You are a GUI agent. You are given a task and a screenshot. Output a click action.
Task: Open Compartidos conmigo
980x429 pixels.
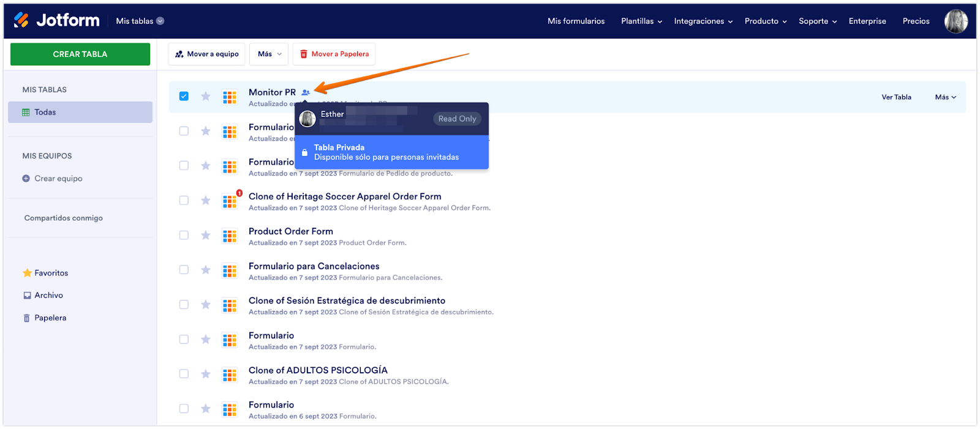pyautogui.click(x=64, y=218)
